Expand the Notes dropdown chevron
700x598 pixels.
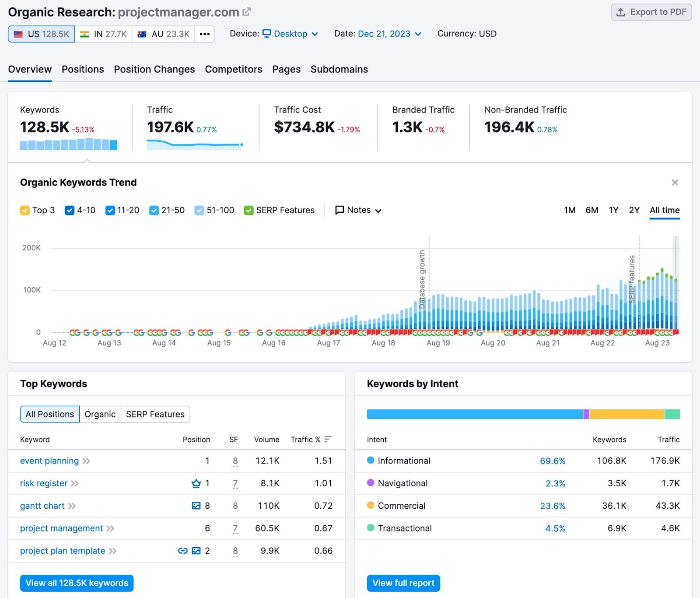379,211
